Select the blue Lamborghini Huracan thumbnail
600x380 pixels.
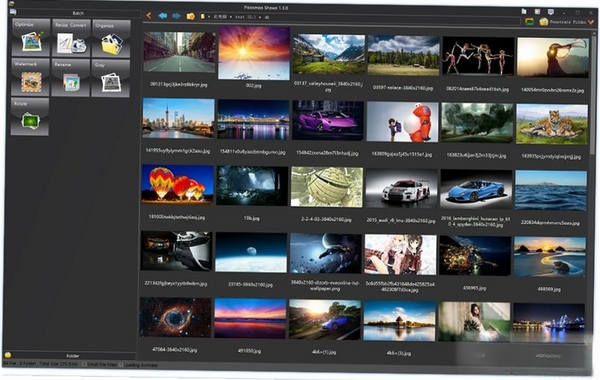coord(476,190)
